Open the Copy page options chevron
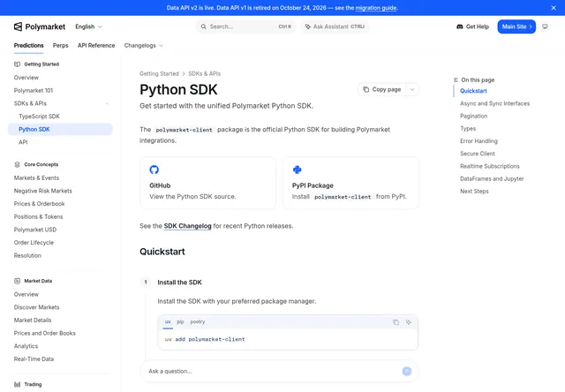 [x=412, y=89]
